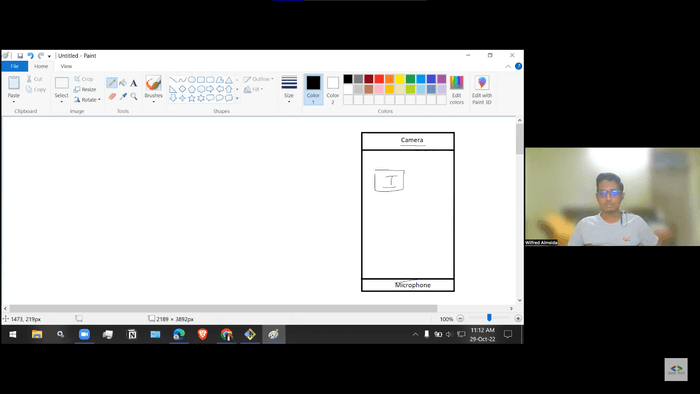700x394 pixels.
Task: Select the Pencil tool
Action: [x=112, y=83]
